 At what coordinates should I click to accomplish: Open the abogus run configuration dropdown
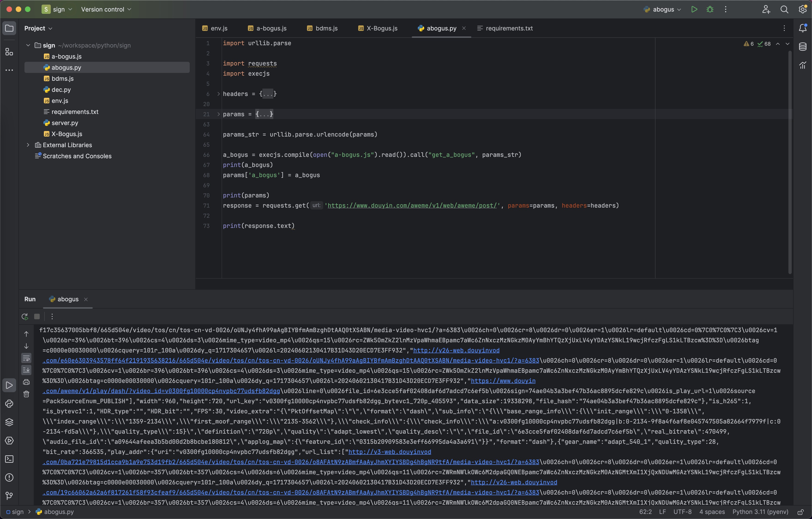coord(662,9)
